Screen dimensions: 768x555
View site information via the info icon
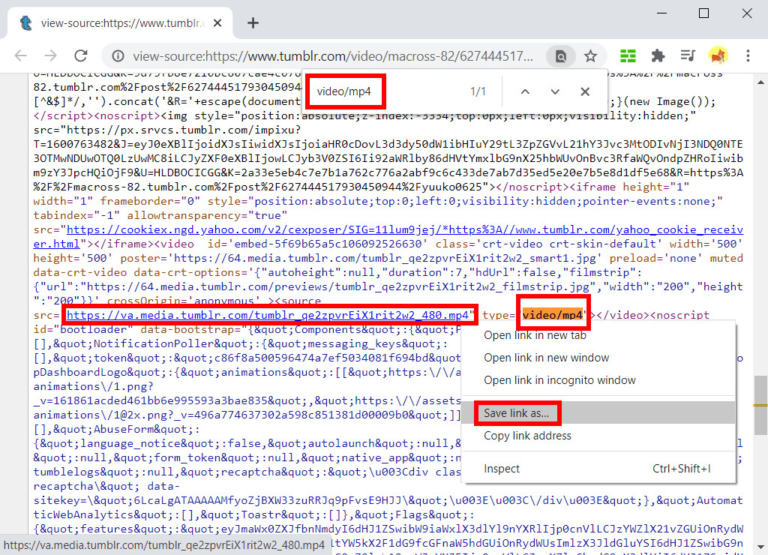118,56
